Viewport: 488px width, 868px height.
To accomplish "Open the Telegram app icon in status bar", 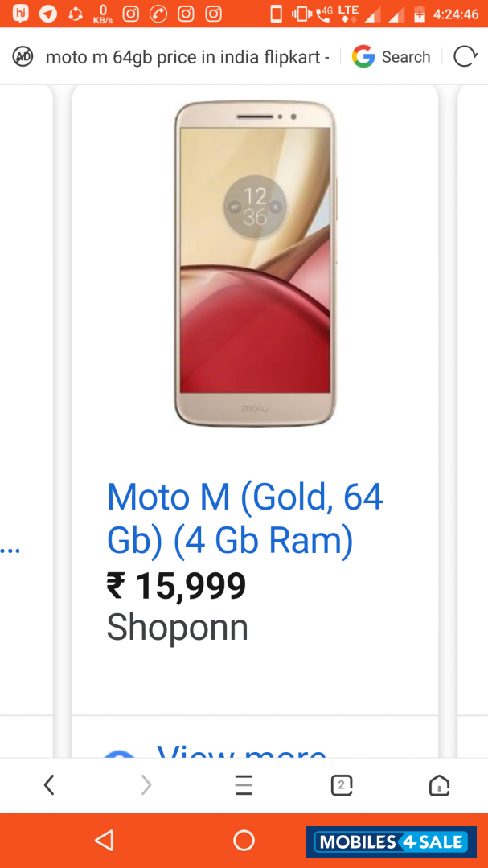I will click(x=47, y=13).
